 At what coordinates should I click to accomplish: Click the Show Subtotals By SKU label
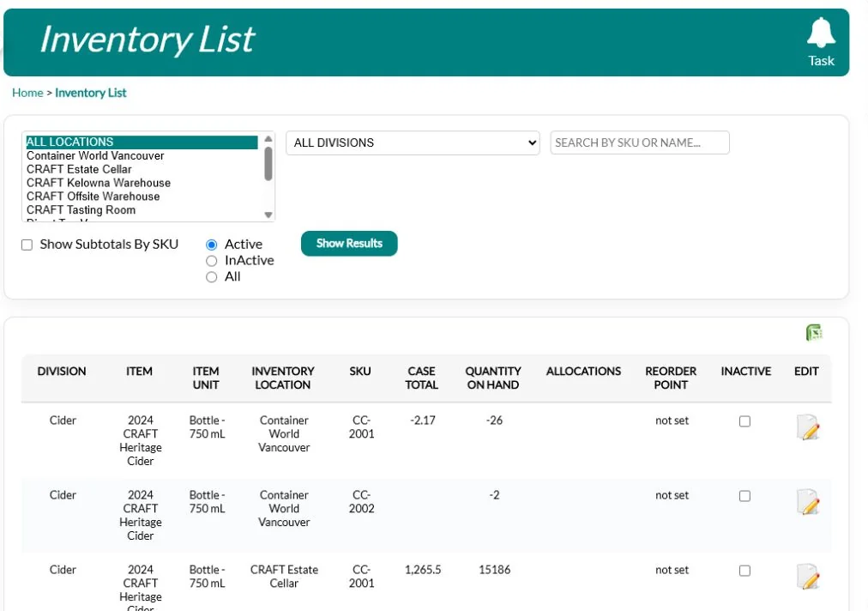109,245
